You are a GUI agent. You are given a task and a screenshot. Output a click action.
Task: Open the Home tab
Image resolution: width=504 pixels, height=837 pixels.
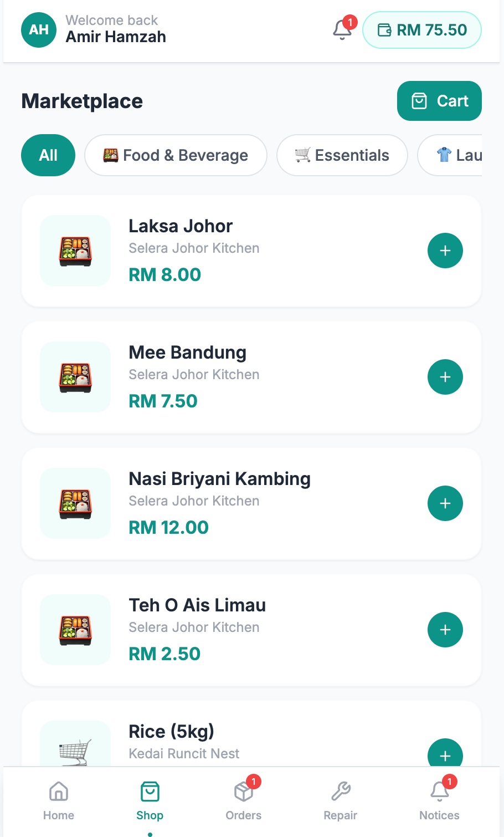[x=59, y=800]
